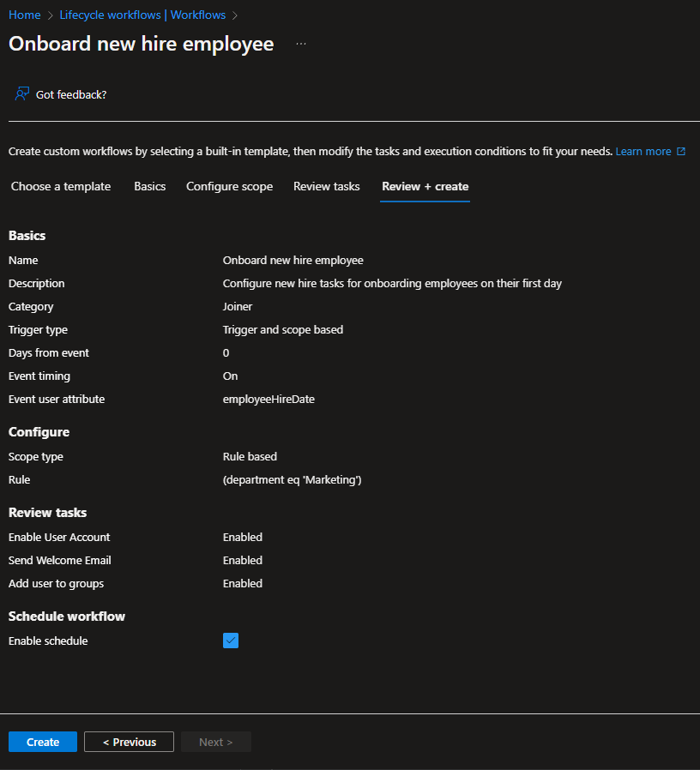Click the breadcrumb chevron right after Home
The height and width of the screenshot is (770, 700).
click(x=50, y=15)
